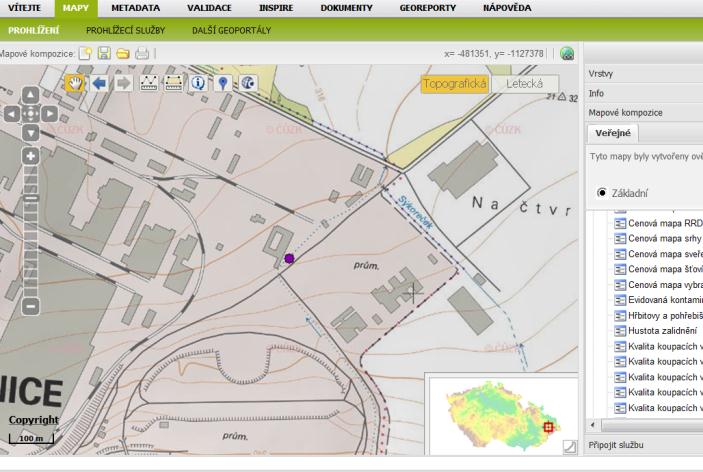Select the Veřejné tab
This screenshot has height=472, width=703.
612,133
